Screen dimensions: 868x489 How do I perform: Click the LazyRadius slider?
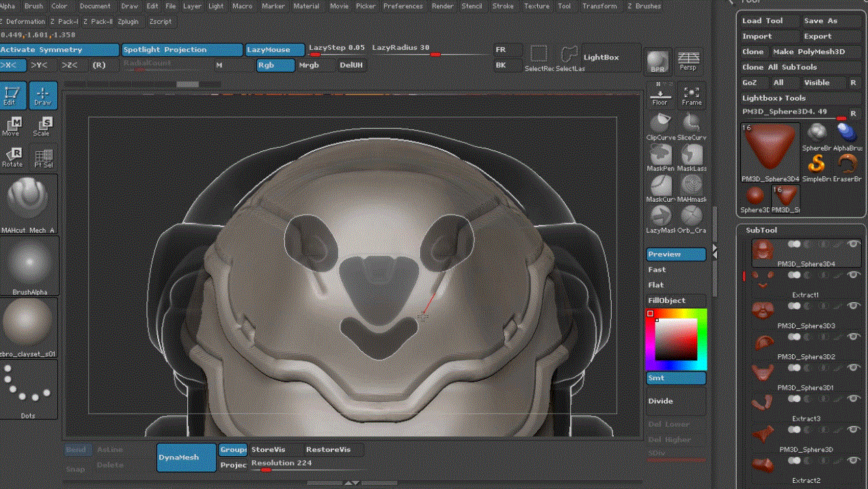431,49
